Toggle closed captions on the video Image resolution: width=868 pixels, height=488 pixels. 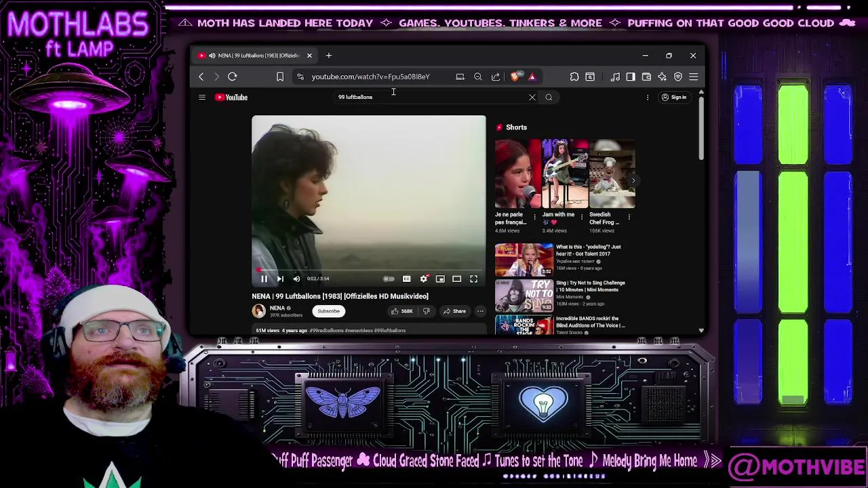click(406, 279)
